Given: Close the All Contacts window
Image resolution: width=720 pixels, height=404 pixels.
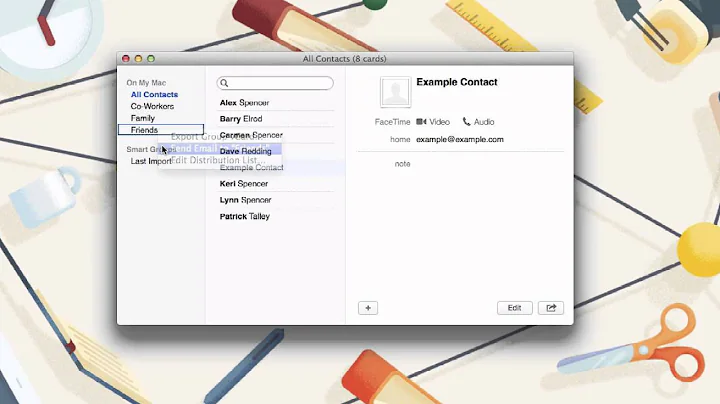Looking at the screenshot, I should coord(126,59).
